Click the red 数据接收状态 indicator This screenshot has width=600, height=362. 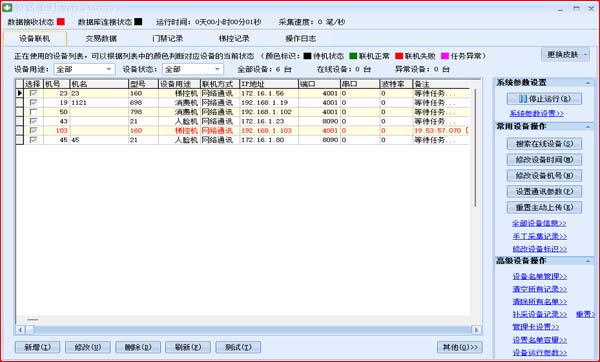pos(60,22)
